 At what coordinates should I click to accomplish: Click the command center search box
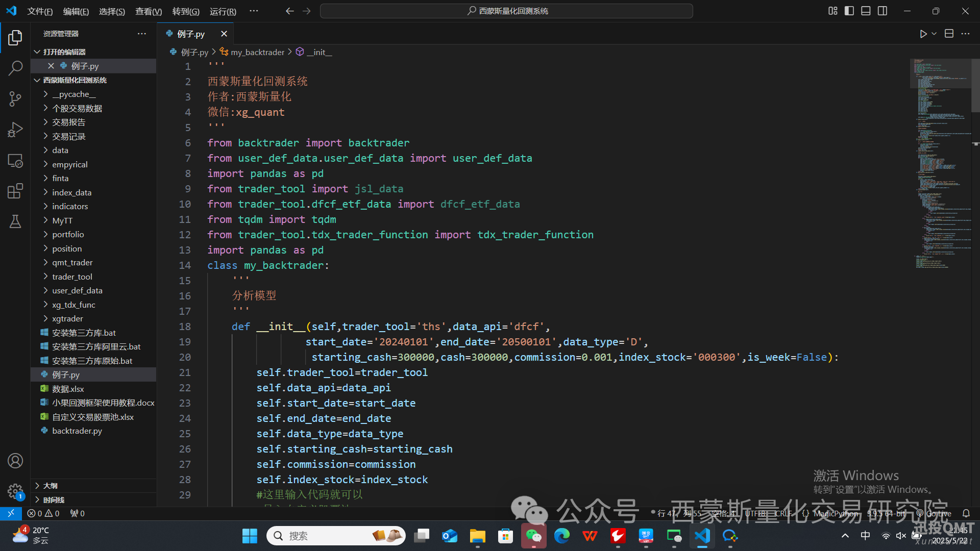pos(506,11)
